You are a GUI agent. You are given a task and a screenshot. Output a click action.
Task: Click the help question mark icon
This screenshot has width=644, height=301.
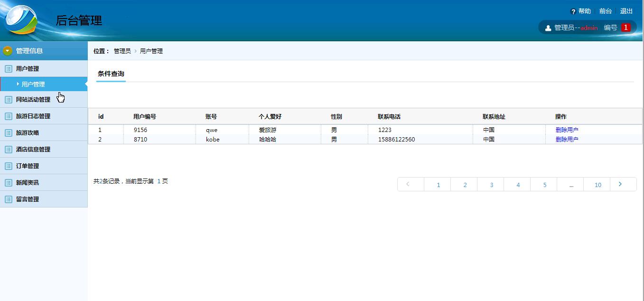coord(573,11)
